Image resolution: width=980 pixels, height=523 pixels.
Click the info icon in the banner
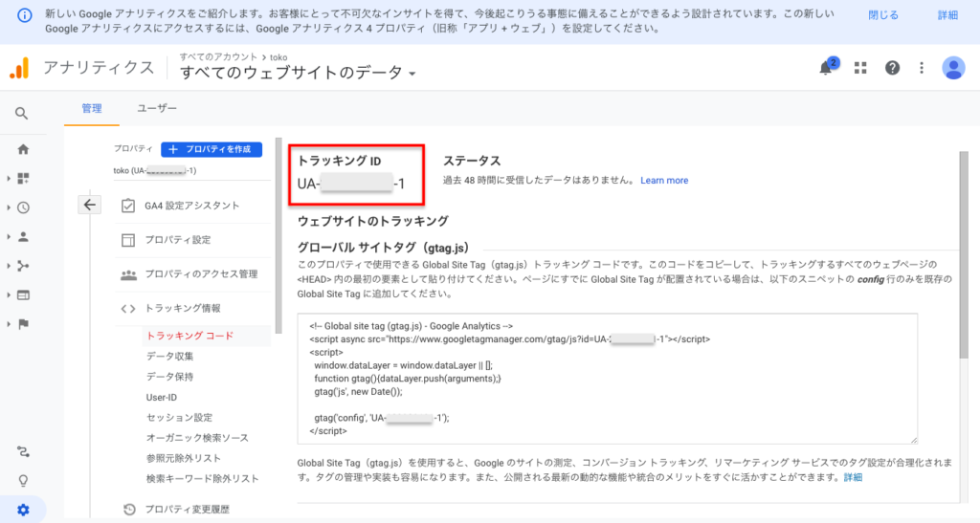point(24,15)
